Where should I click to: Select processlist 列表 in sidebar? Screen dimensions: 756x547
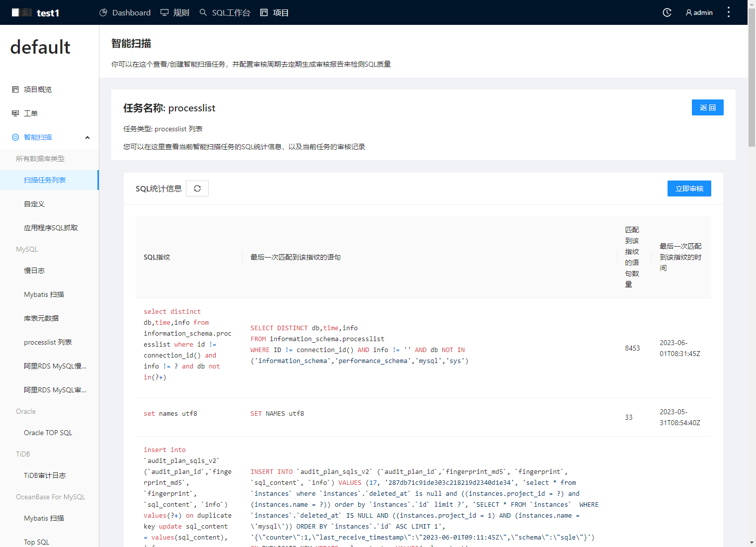coord(49,342)
